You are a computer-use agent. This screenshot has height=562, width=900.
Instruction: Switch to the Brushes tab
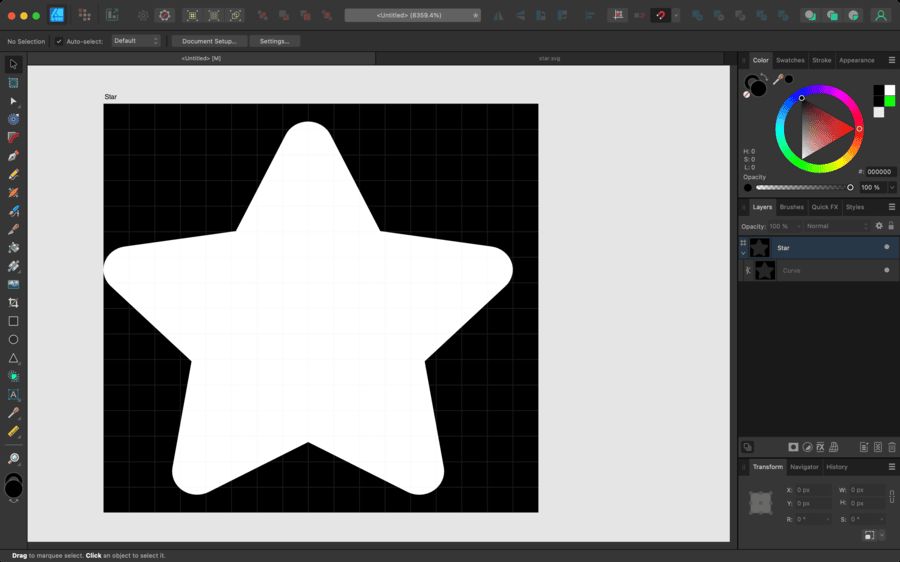coord(792,207)
